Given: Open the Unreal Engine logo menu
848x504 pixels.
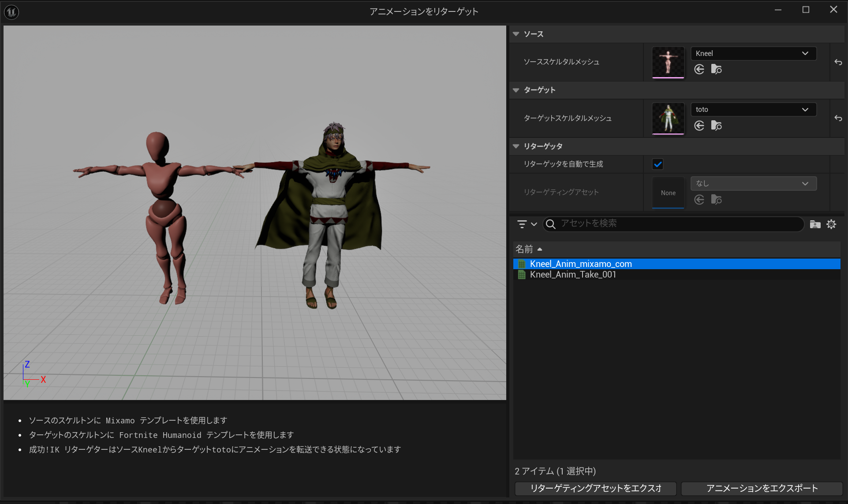Looking at the screenshot, I should click(x=11, y=11).
